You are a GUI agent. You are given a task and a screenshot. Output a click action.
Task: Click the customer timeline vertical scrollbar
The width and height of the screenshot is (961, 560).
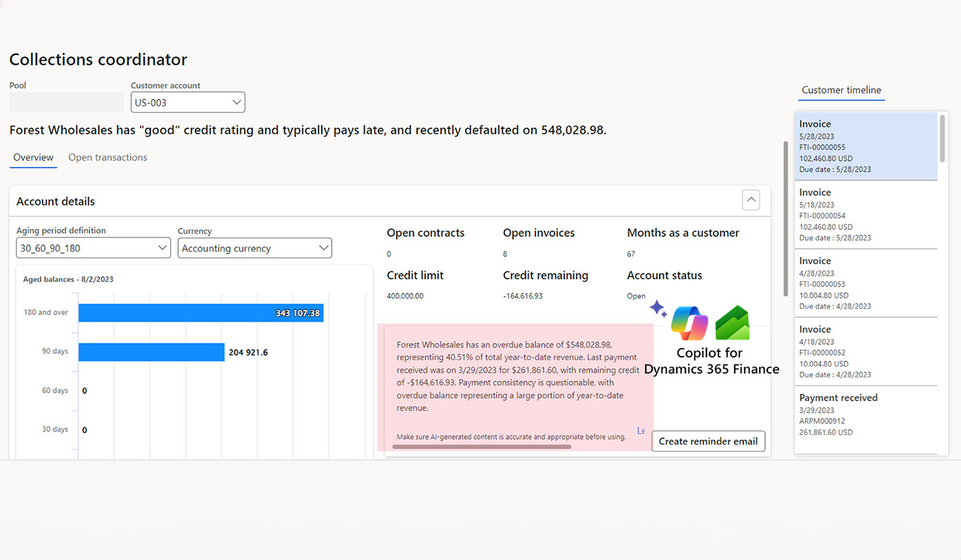pos(942,139)
